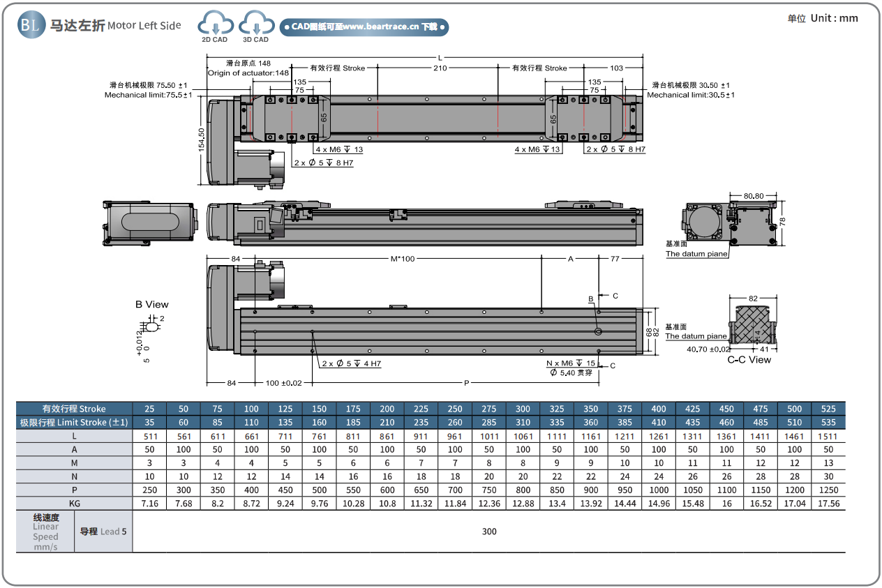The height and width of the screenshot is (588, 882).
Task: Select the stroke 25 column header cell
Action: 149,409
